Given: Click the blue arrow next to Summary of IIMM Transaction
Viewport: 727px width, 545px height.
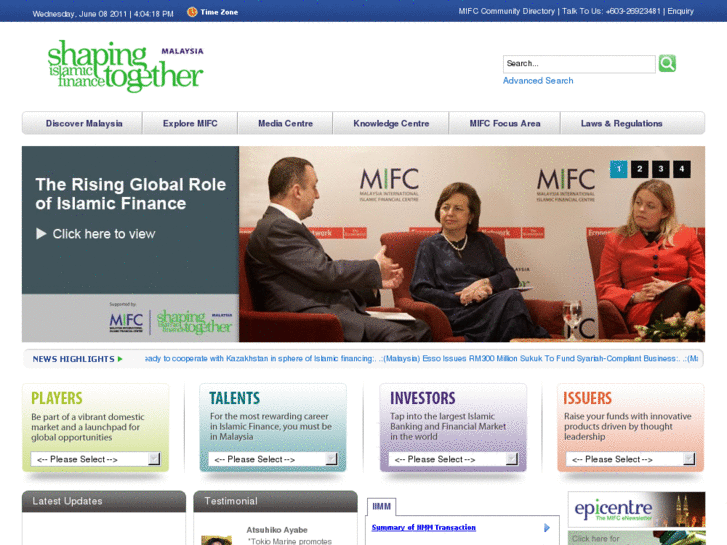Looking at the screenshot, I should pyautogui.click(x=547, y=528).
